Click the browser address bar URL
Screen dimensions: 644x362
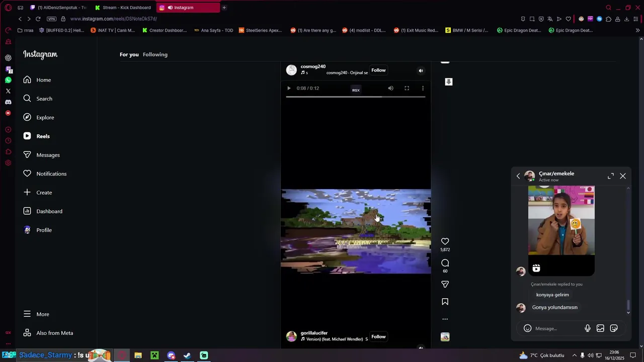pyautogui.click(x=114, y=19)
